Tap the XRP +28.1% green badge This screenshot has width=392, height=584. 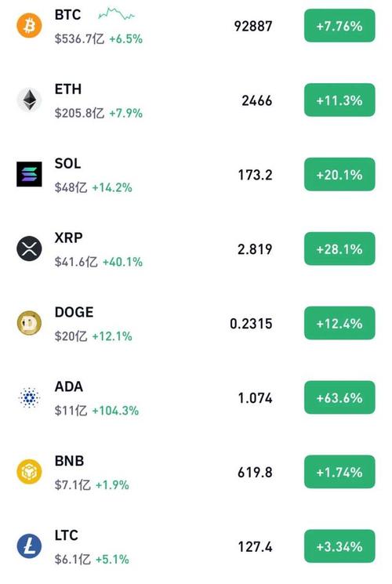[x=339, y=248]
